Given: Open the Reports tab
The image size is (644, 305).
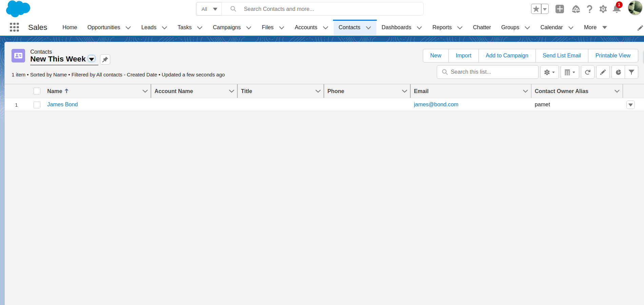Looking at the screenshot, I should (x=442, y=27).
